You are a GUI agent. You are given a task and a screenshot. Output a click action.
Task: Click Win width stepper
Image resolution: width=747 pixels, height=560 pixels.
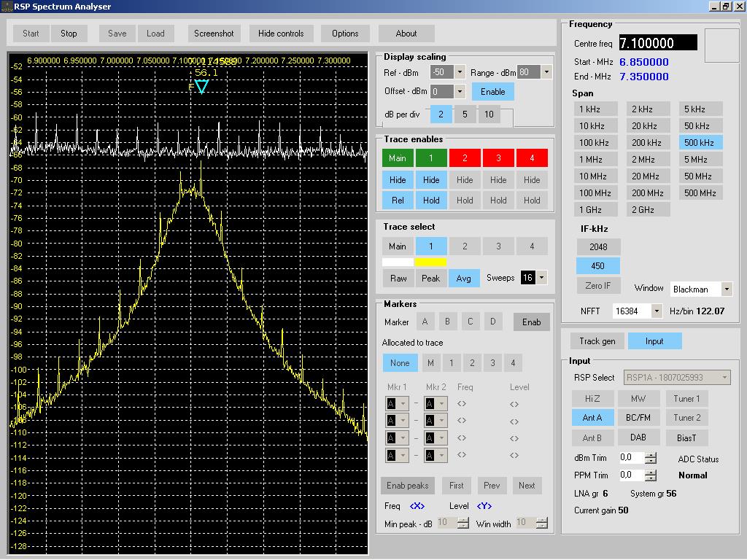(542, 523)
